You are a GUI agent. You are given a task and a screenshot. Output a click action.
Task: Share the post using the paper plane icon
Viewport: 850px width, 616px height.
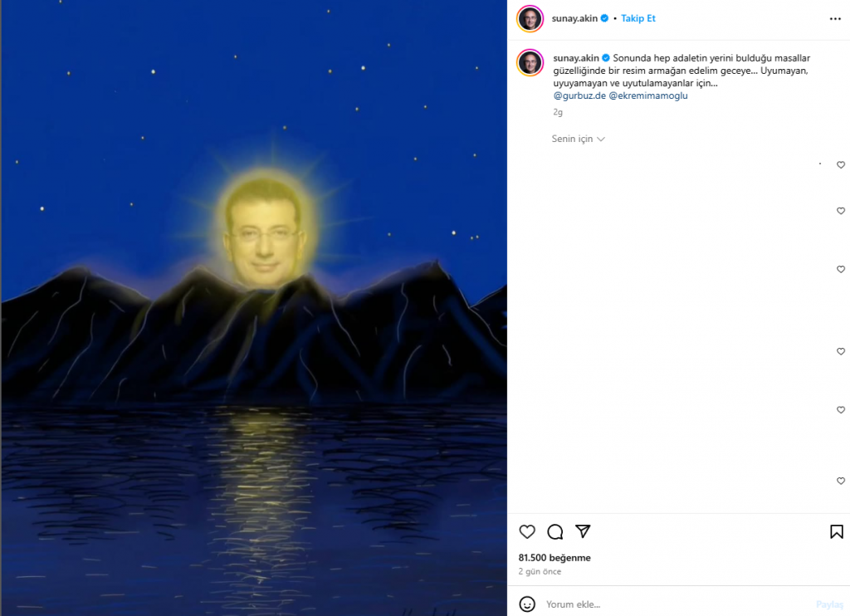pos(584,531)
